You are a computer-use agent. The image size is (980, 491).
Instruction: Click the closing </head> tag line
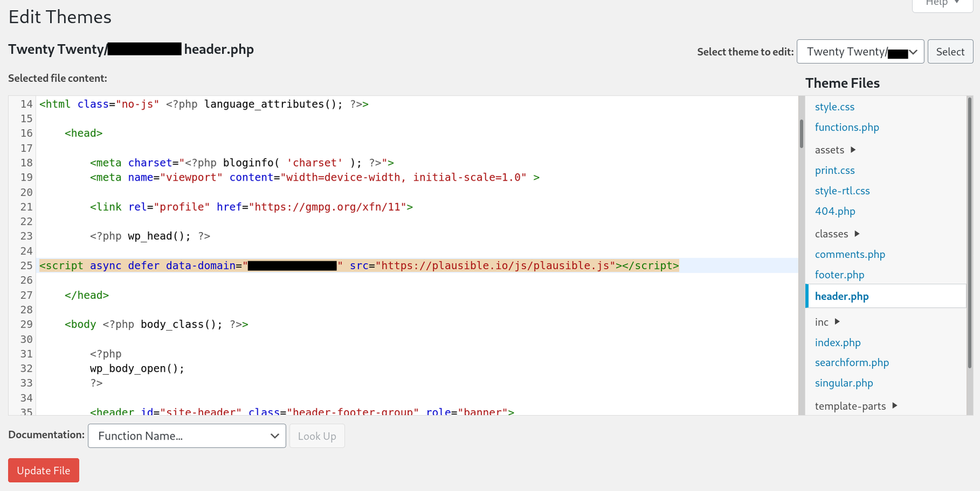click(x=86, y=295)
